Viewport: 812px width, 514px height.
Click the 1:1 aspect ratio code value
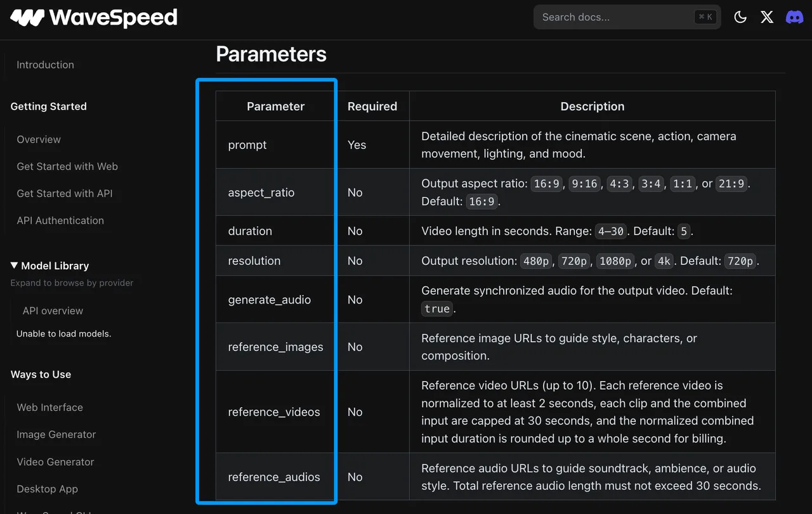click(682, 184)
